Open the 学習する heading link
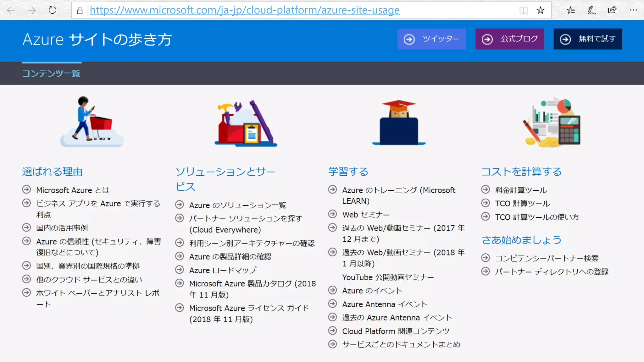The image size is (644, 362). [x=348, y=172]
